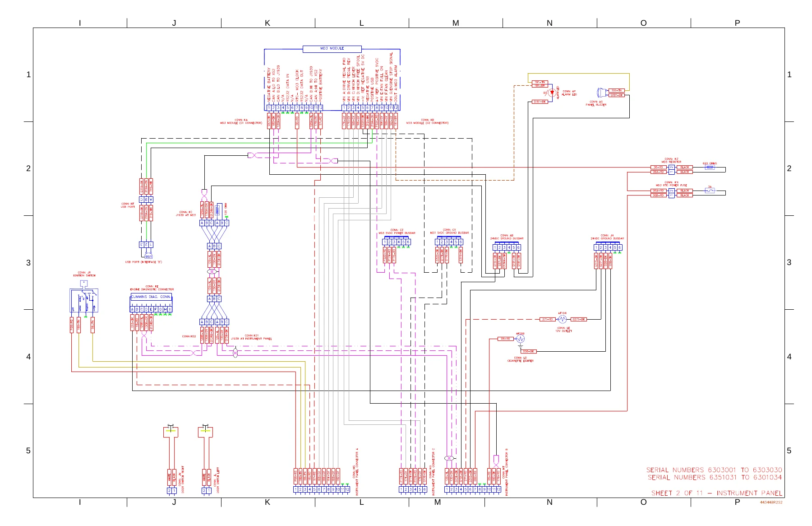812x526 pixels.
Task: Click the 'DOOR SWITCH LEFT' rotated label
Action: (x=217, y=480)
